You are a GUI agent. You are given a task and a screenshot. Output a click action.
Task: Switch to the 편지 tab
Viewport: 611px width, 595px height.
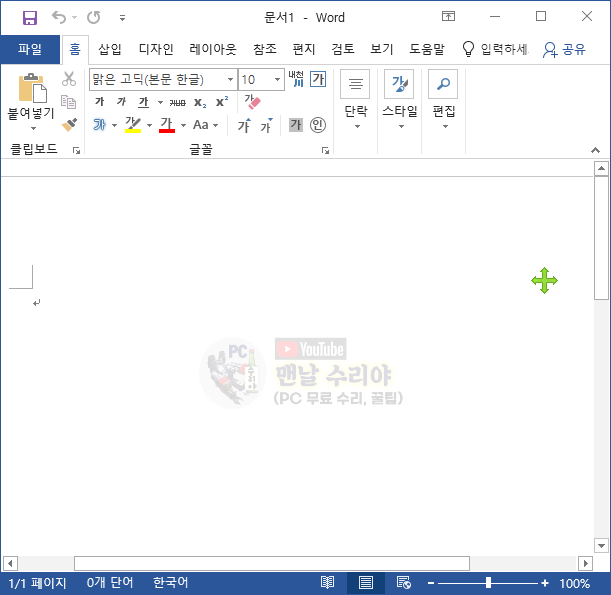pos(304,49)
